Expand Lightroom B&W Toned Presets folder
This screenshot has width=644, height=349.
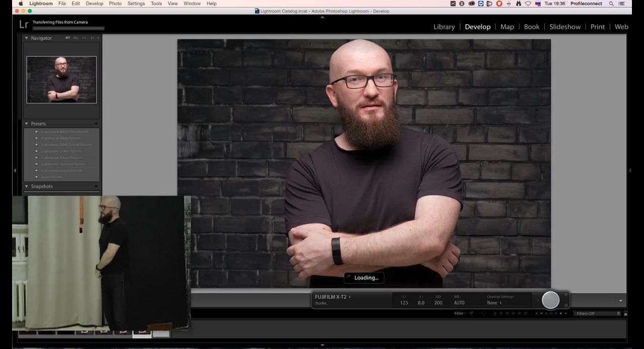(x=37, y=145)
